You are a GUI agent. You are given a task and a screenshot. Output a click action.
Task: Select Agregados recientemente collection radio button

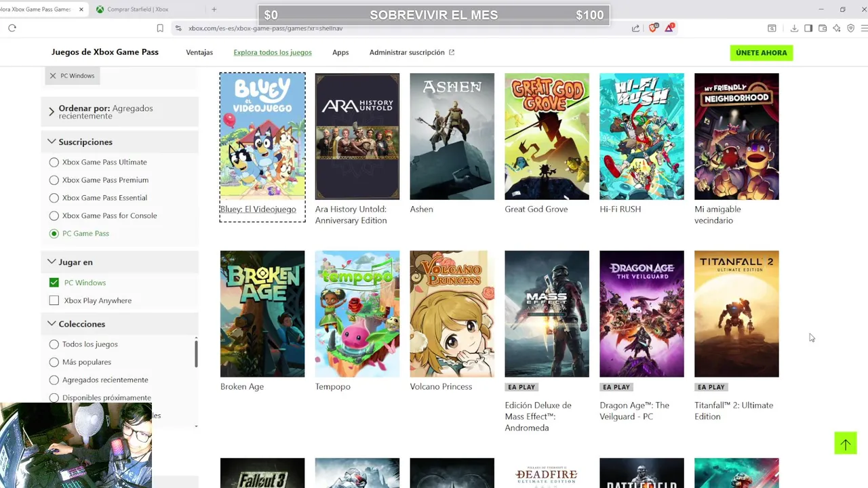[54, 380]
